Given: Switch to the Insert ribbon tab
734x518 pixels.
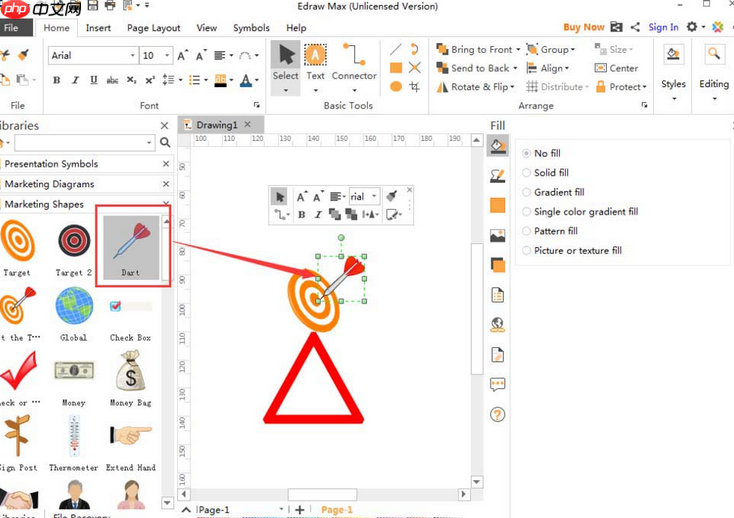Looking at the screenshot, I should pos(98,28).
